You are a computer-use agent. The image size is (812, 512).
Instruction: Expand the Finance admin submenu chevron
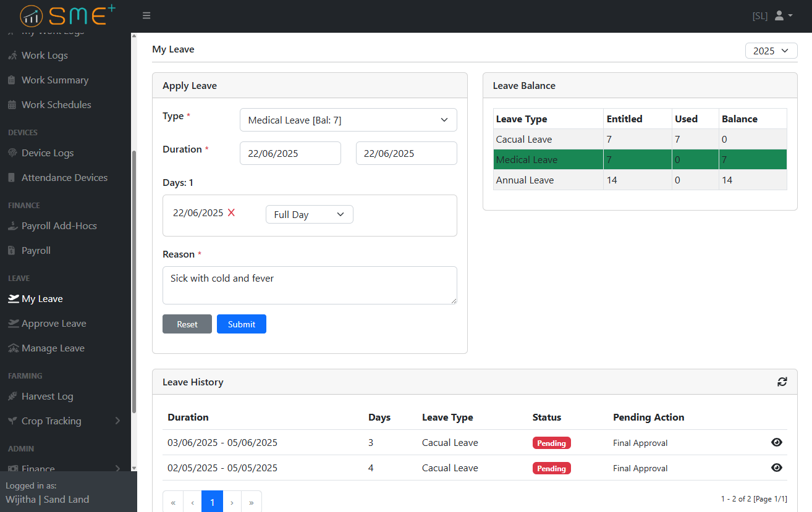pyautogui.click(x=117, y=468)
